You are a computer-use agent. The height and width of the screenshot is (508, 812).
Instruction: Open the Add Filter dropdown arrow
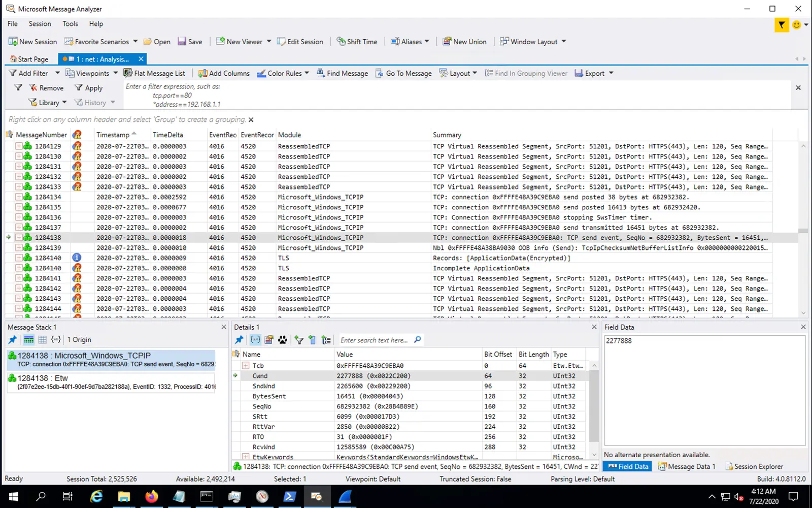pyautogui.click(x=57, y=73)
